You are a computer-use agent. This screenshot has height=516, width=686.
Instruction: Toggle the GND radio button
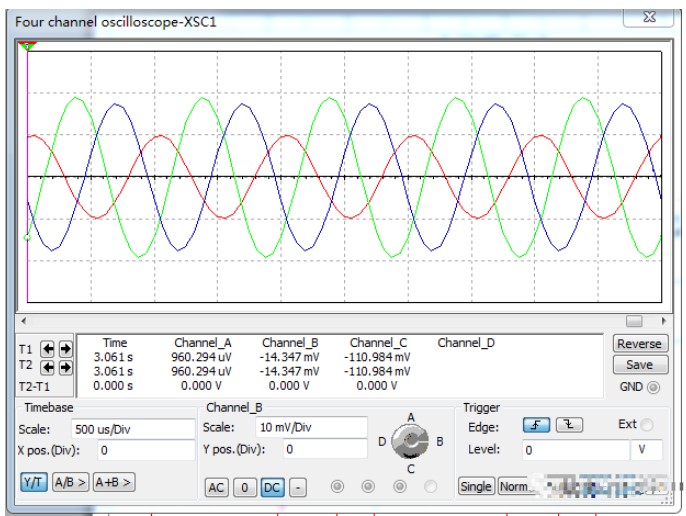653,388
